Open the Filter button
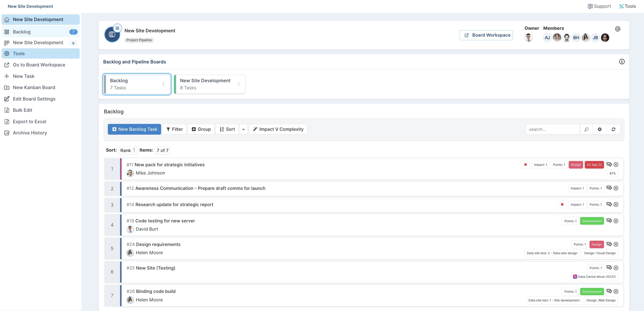Screen dimensions: 644x311 coord(174,129)
